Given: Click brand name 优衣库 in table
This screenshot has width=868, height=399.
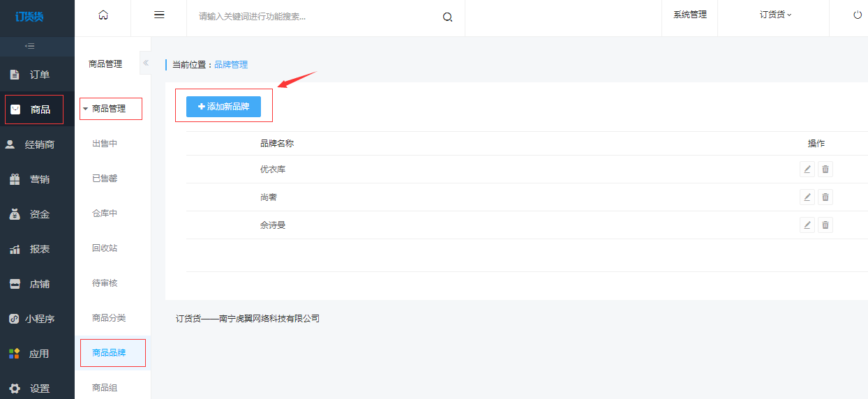Looking at the screenshot, I should 273,170.
